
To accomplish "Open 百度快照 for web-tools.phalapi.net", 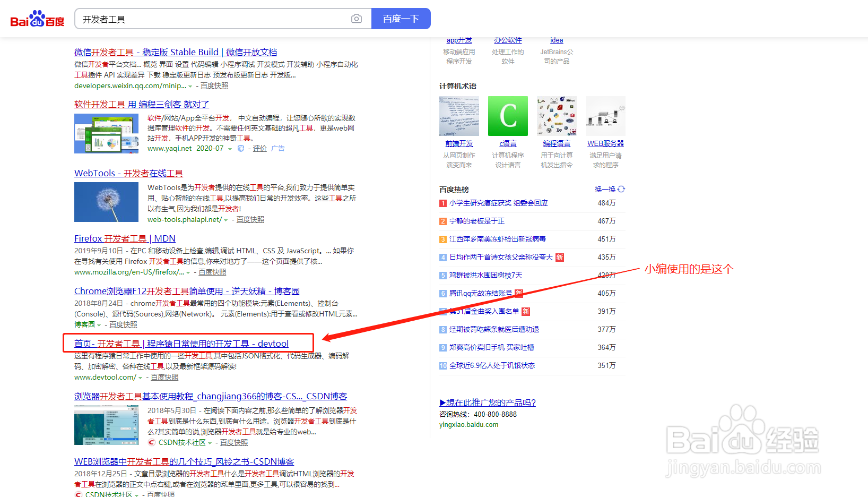I will click(250, 219).
